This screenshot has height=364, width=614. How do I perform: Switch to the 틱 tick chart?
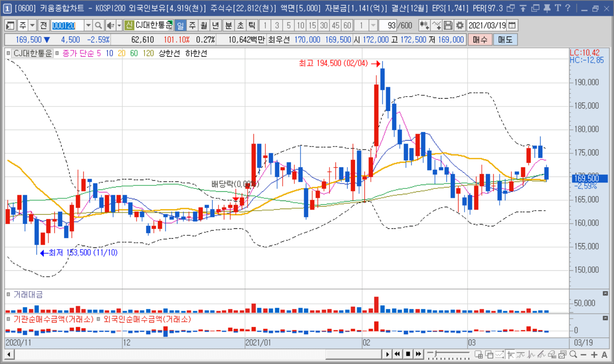(252, 26)
